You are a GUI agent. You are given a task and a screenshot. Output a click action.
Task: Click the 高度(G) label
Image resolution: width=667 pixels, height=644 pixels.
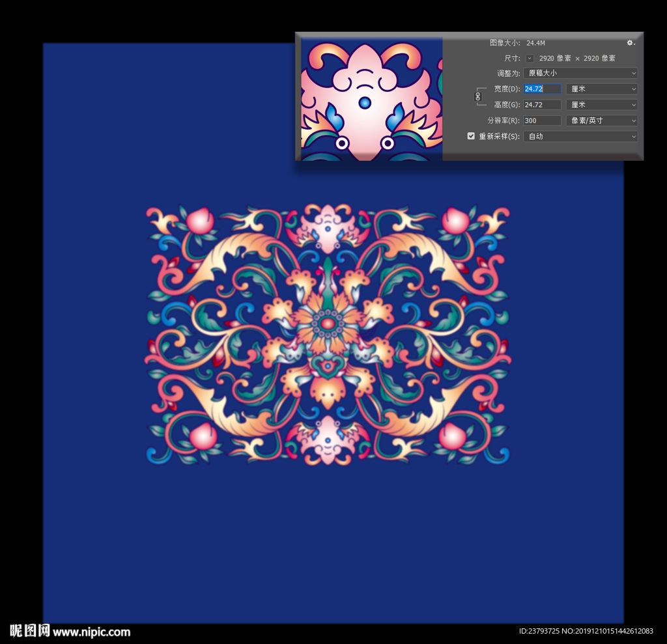pyautogui.click(x=507, y=105)
